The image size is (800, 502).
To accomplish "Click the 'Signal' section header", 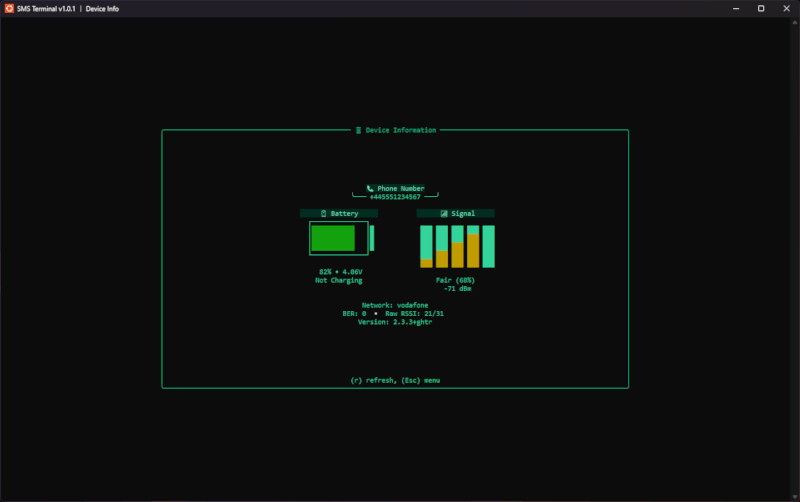I will (456, 213).
